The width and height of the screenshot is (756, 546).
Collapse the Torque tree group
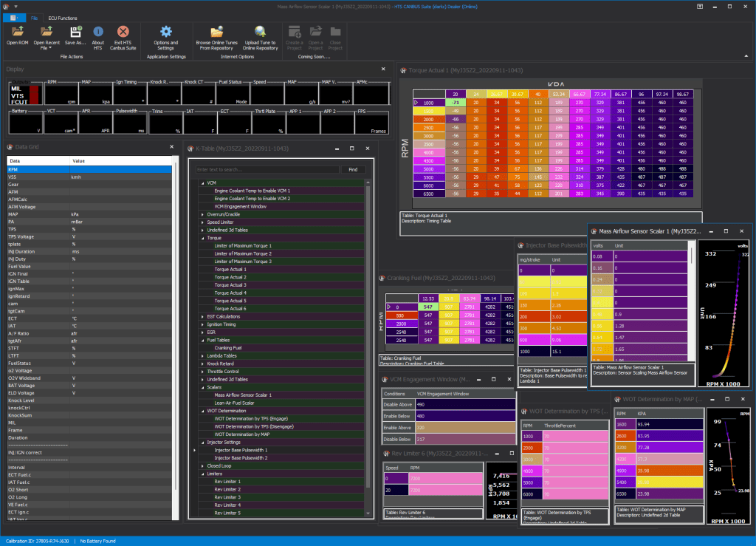tap(203, 238)
